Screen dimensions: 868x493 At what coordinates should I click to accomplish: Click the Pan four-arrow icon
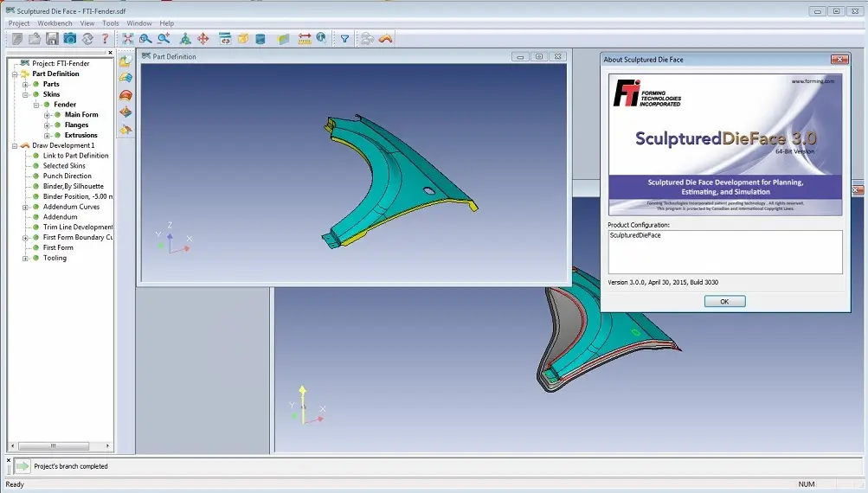click(203, 39)
